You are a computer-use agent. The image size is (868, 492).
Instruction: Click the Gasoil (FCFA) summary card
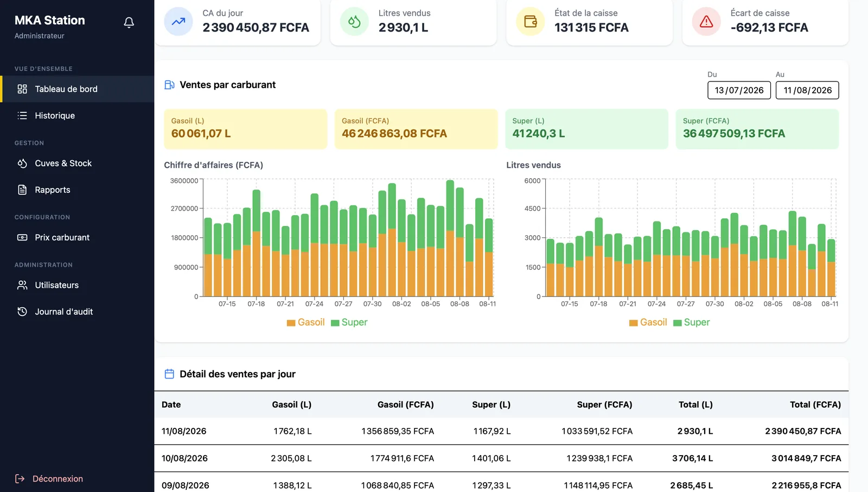point(416,129)
